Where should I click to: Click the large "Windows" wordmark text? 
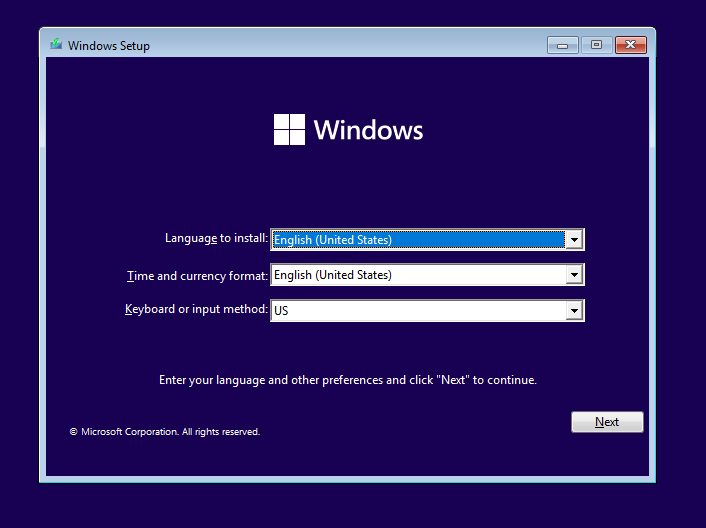(x=368, y=130)
